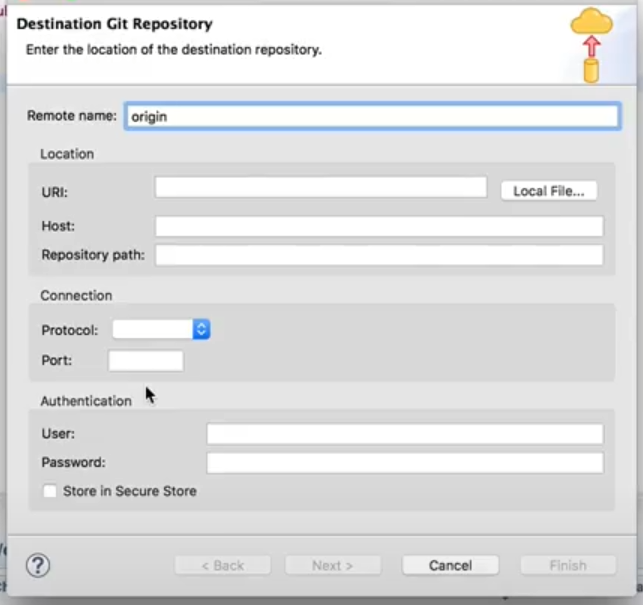Open the help question mark icon
Image resolution: width=643 pixels, height=605 pixels.
coord(38,565)
